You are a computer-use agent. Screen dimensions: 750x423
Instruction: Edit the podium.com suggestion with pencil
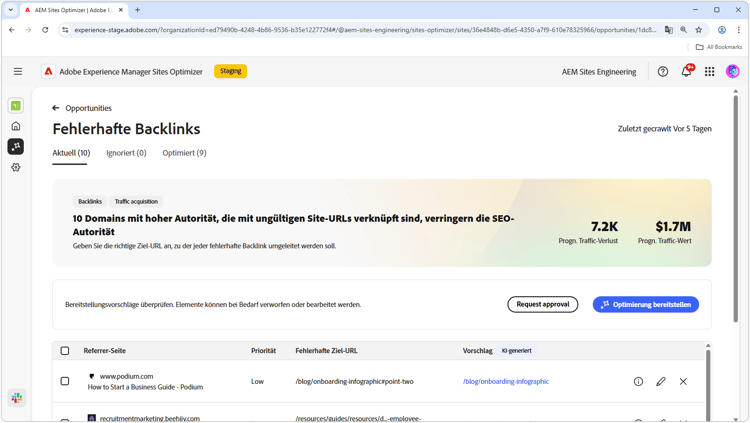[x=661, y=381]
